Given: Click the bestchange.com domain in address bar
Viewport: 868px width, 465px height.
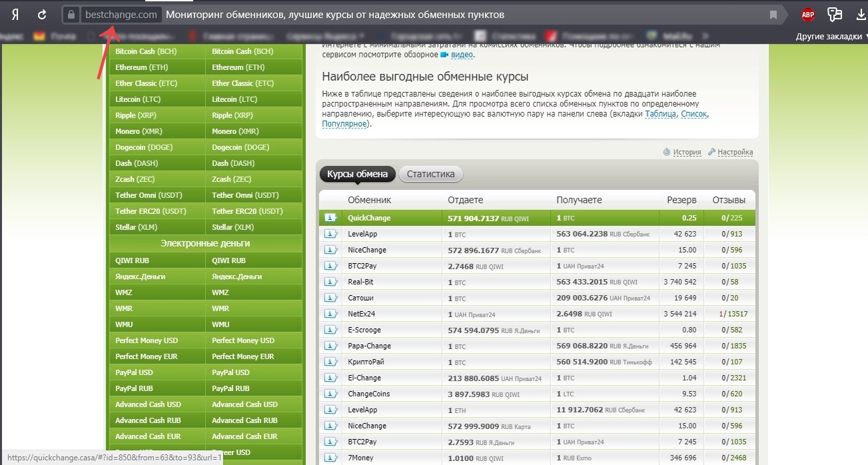Looking at the screenshot, I should [x=121, y=15].
